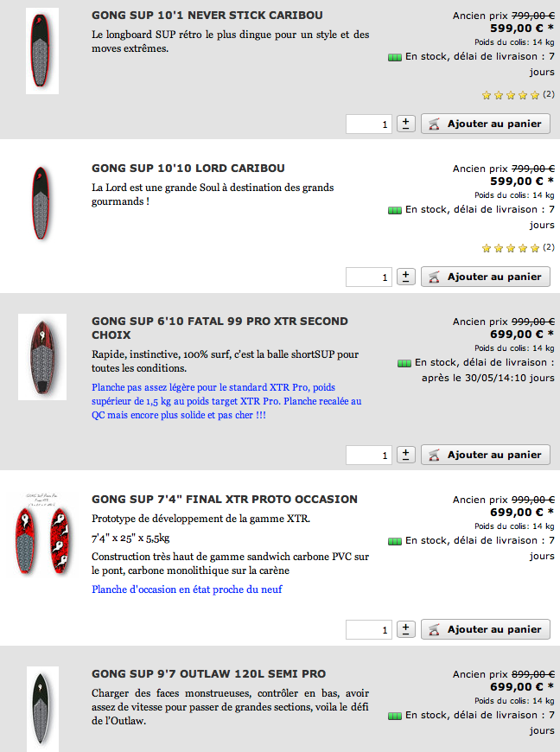Add Final XTR Proto Occasion to cart
Screen dimensions: 560x752
tap(485, 629)
